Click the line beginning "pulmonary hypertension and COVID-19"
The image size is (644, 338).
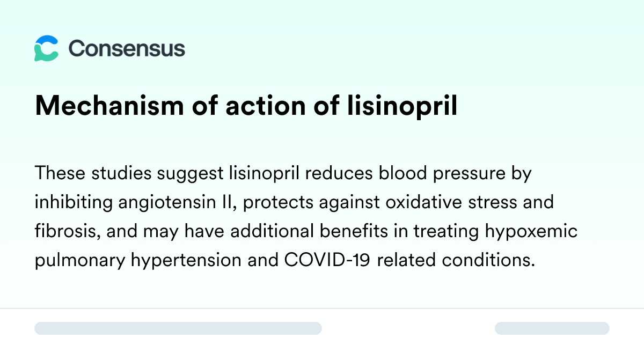pos(285,261)
